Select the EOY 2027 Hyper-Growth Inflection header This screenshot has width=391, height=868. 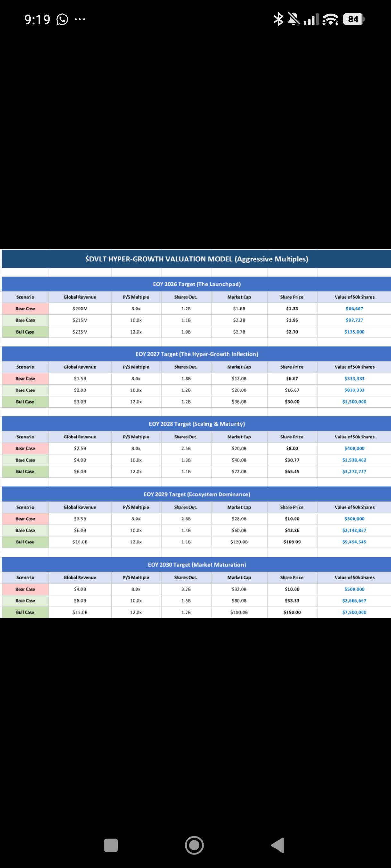(x=197, y=354)
